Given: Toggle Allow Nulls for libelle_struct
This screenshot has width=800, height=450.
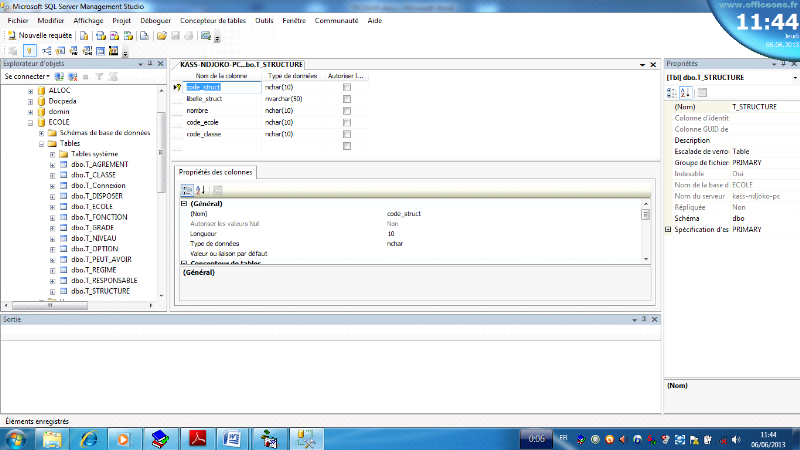Looking at the screenshot, I should [x=347, y=99].
